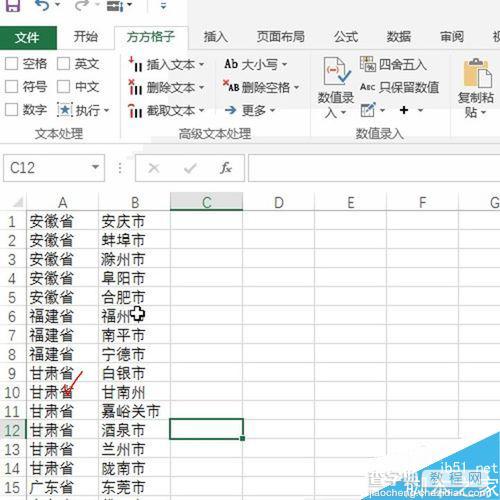This screenshot has height=500, width=500.
Task: Tick the 英文 checkbox
Action: point(63,63)
